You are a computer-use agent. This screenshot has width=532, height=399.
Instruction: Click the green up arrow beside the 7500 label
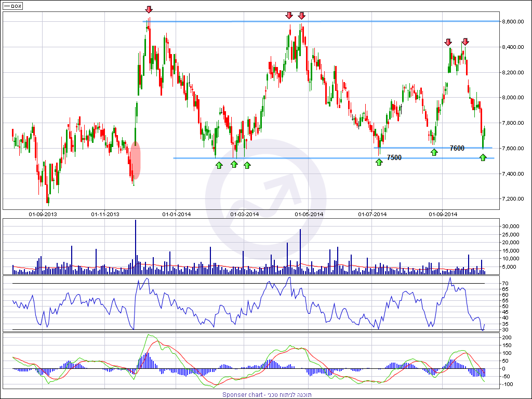click(379, 161)
